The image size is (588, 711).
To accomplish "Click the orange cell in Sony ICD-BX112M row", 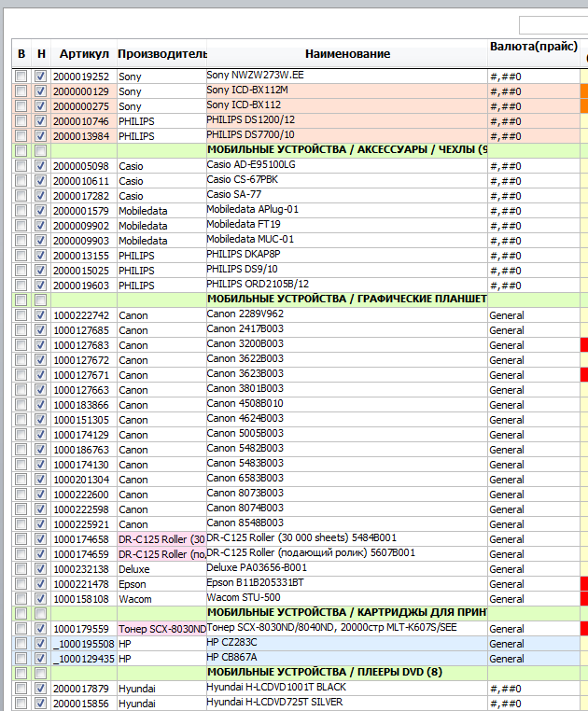I will (x=584, y=91).
